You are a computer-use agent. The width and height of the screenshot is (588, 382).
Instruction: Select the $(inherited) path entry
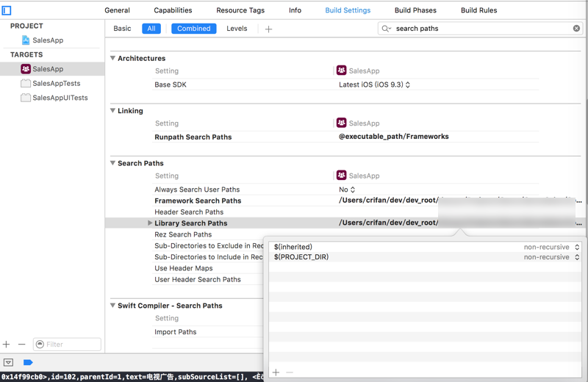point(293,247)
